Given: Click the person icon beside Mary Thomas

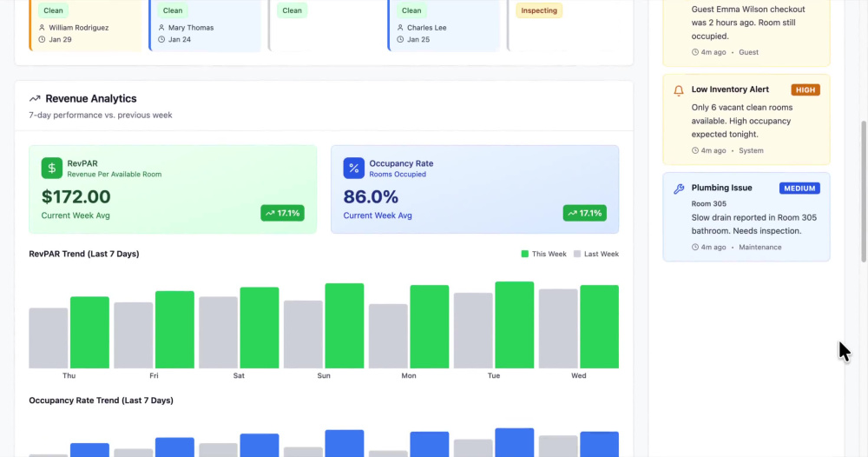Looking at the screenshot, I should (x=161, y=27).
